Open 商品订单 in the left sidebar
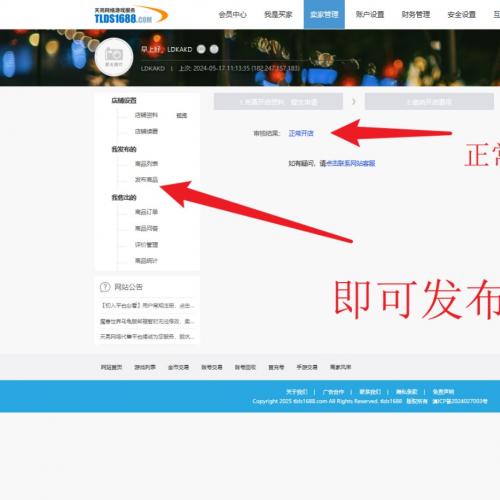The width and height of the screenshot is (500, 500). (x=146, y=212)
